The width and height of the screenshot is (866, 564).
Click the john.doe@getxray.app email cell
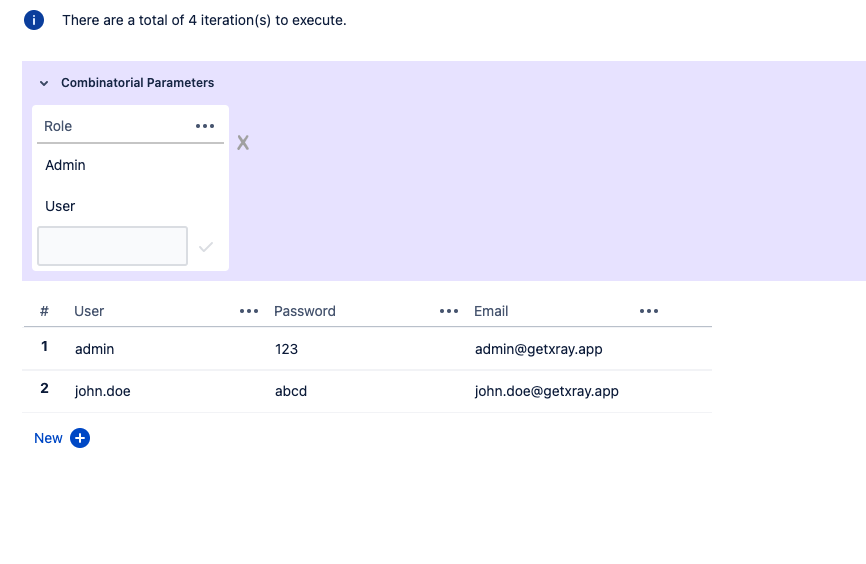click(547, 391)
